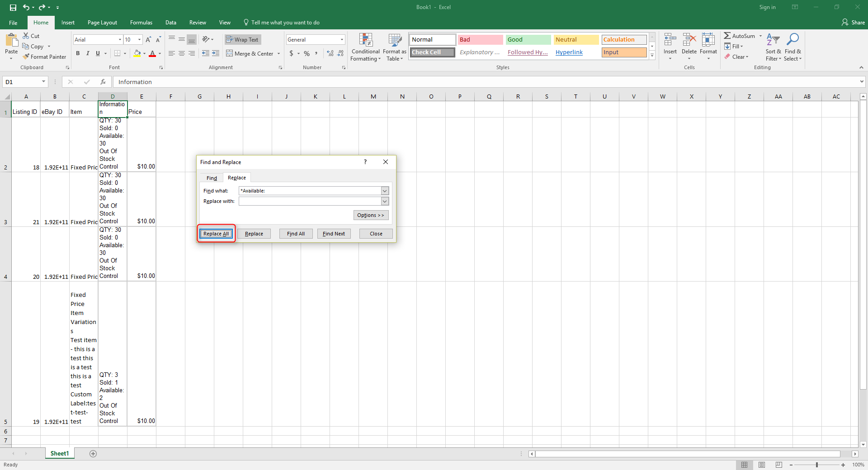Click the Share button

(x=853, y=23)
